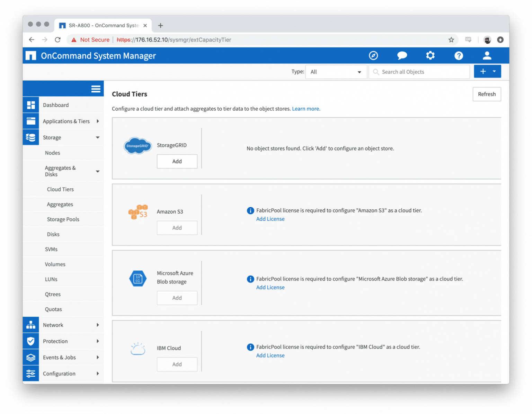Click Add under StorageGRID
This screenshot has height=414, width=532.
pos(177,161)
